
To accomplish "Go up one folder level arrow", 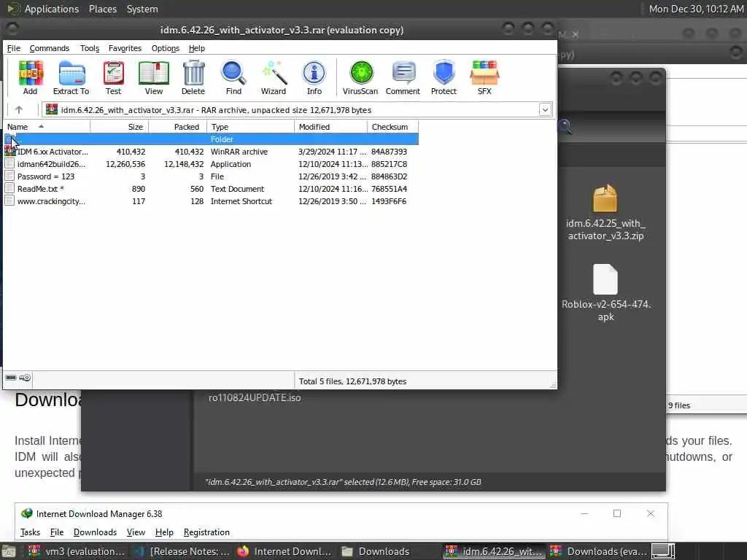I will (x=18, y=110).
